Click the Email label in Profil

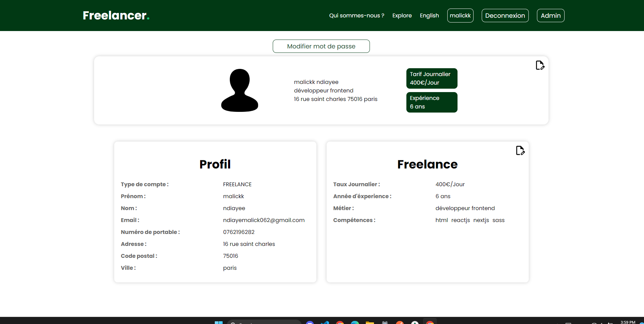pyautogui.click(x=130, y=220)
